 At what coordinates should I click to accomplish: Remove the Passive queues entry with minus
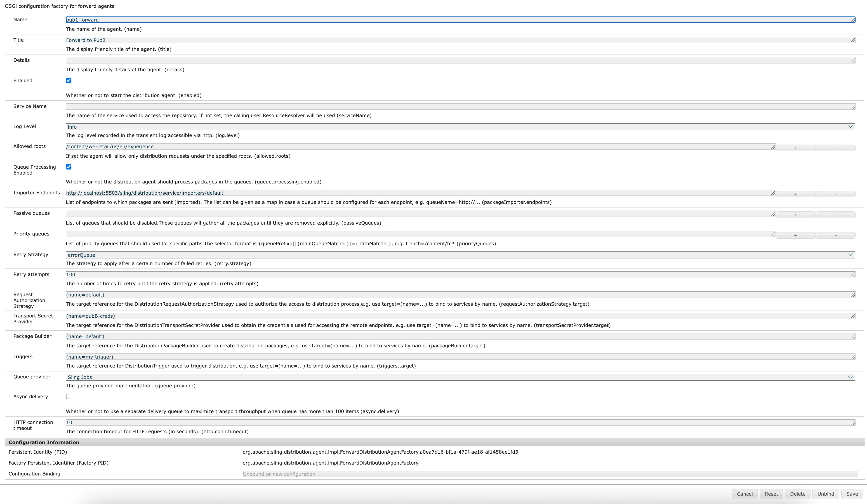coord(835,215)
